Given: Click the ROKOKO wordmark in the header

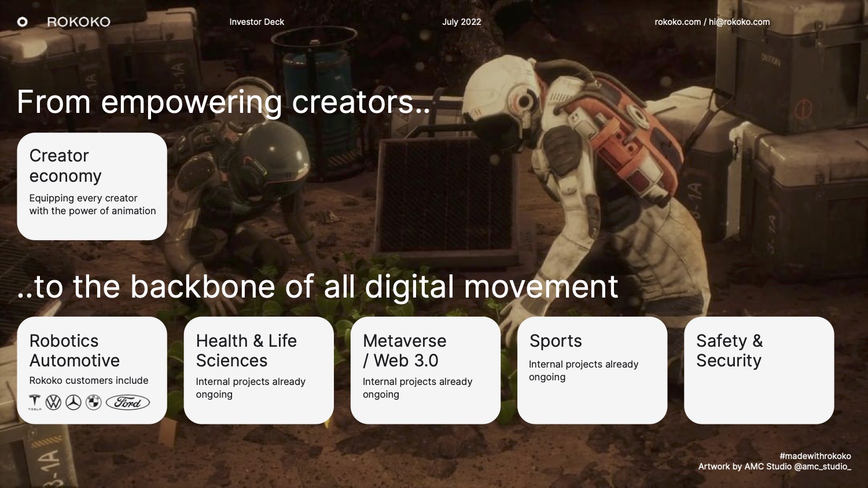Looking at the screenshot, I should 79,22.
